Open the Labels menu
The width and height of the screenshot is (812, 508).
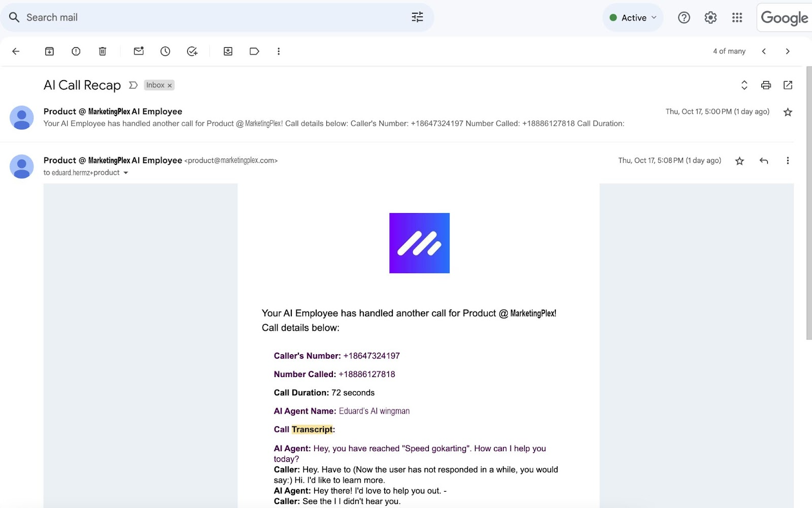(x=254, y=51)
